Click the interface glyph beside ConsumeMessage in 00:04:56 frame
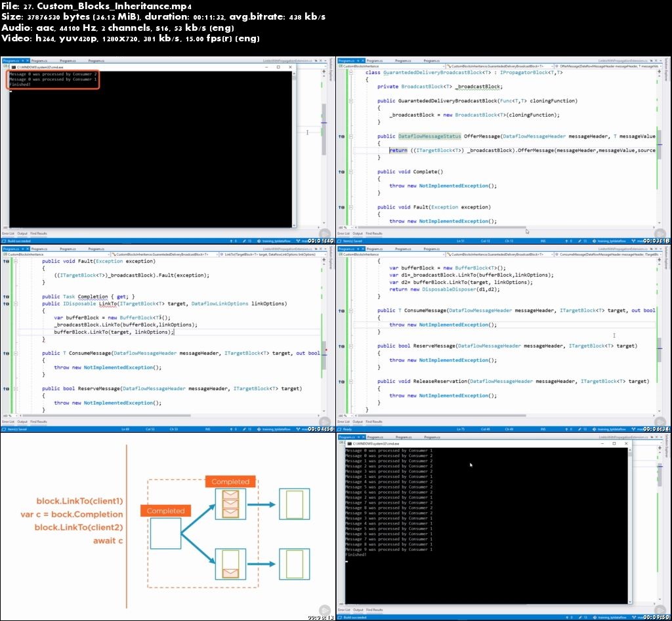 (x=6, y=353)
